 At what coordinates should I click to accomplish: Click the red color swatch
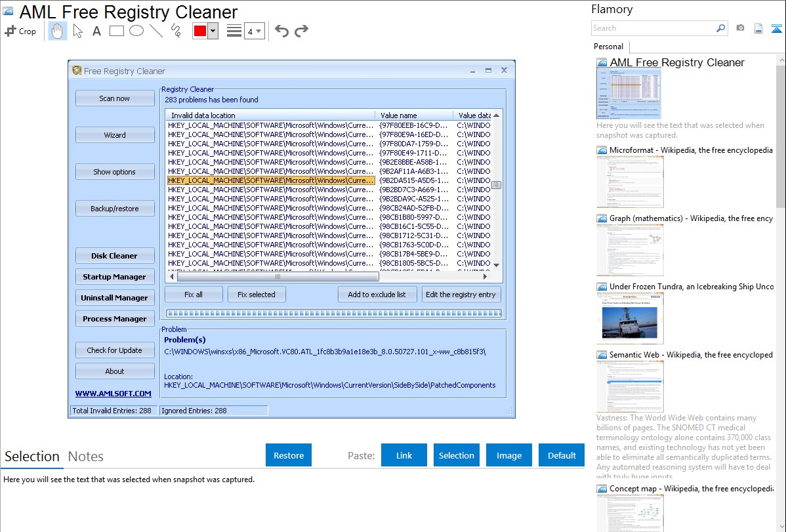pyautogui.click(x=200, y=31)
